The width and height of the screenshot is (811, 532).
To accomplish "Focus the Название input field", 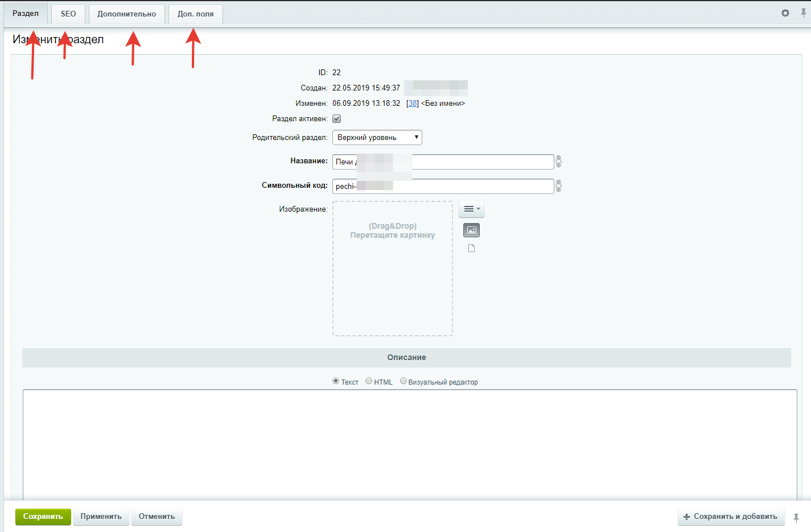I will [443, 162].
